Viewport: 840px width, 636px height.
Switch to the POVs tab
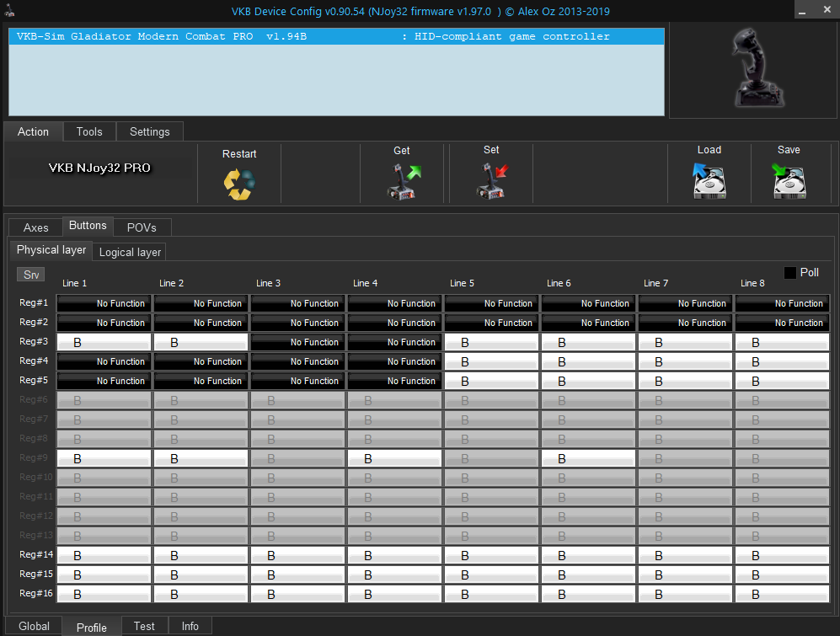(x=142, y=227)
